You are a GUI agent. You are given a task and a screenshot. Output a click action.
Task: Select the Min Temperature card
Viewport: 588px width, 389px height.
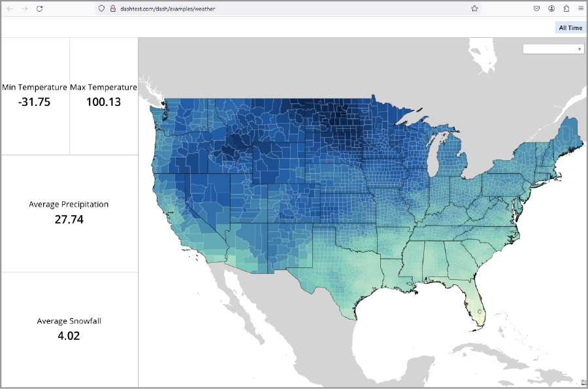tap(35, 95)
